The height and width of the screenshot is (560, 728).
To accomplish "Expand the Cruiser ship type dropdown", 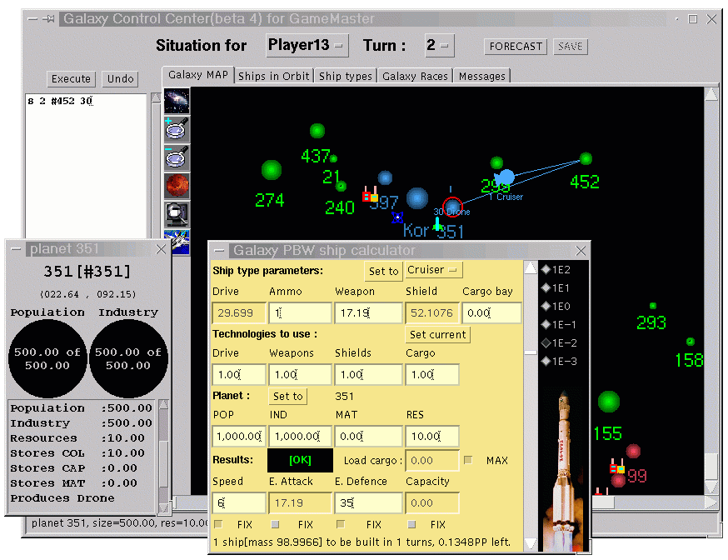I will click(434, 271).
